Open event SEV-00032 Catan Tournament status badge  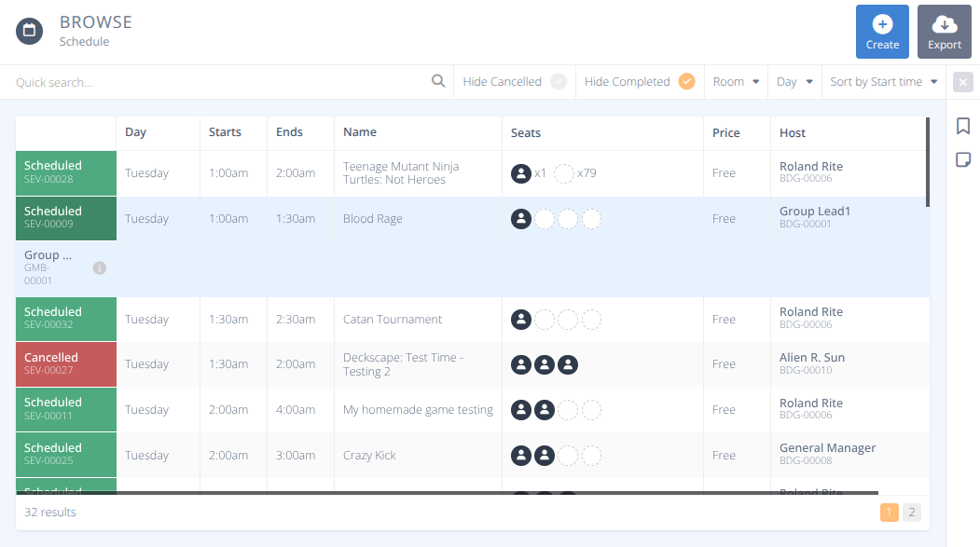[x=65, y=319]
